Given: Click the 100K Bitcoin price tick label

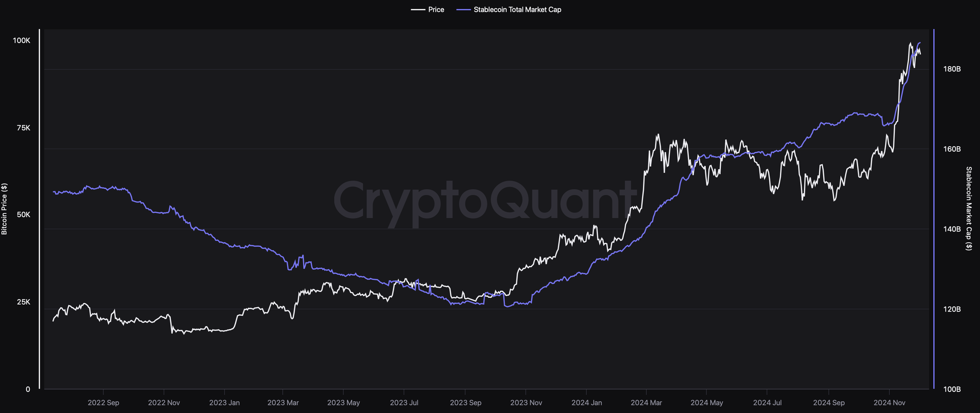Looking at the screenshot, I should click(x=22, y=41).
